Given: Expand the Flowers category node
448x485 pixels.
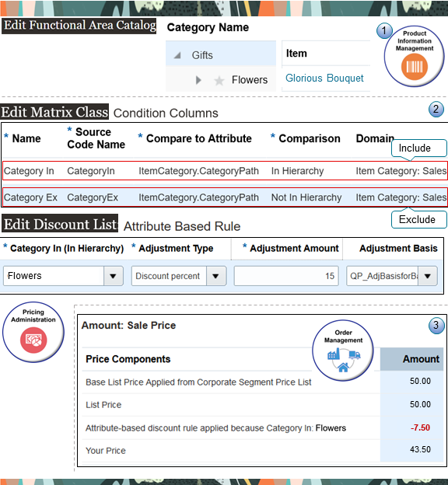Looking at the screenshot, I should 198,80.
